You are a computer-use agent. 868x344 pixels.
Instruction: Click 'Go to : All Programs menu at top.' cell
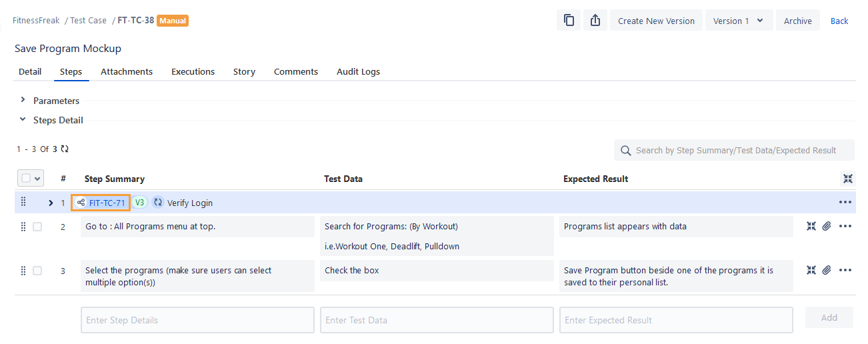click(197, 227)
